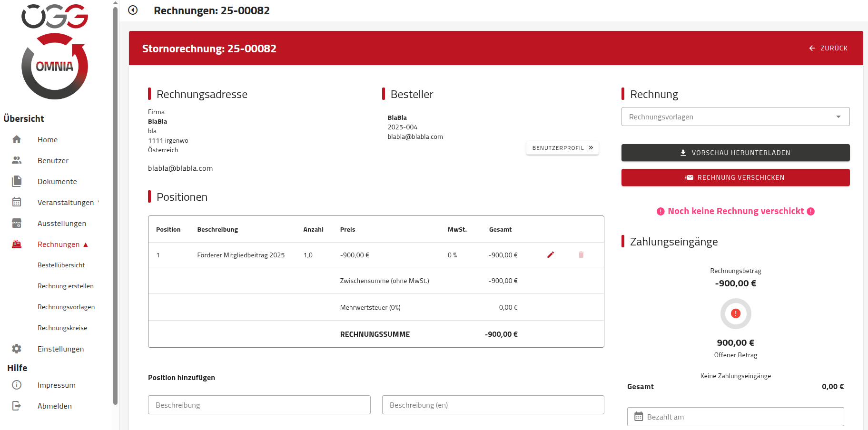
Task: Click the Benutzer people icon
Action: [x=17, y=160]
